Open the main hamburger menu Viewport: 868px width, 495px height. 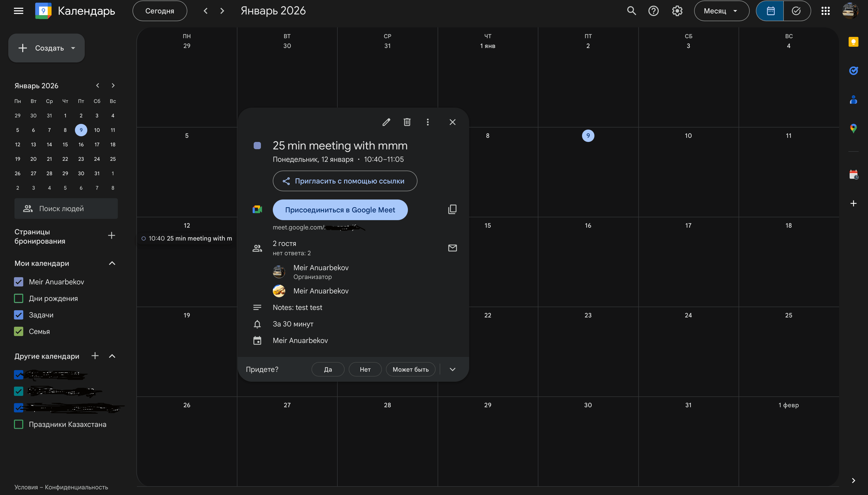tap(19, 11)
